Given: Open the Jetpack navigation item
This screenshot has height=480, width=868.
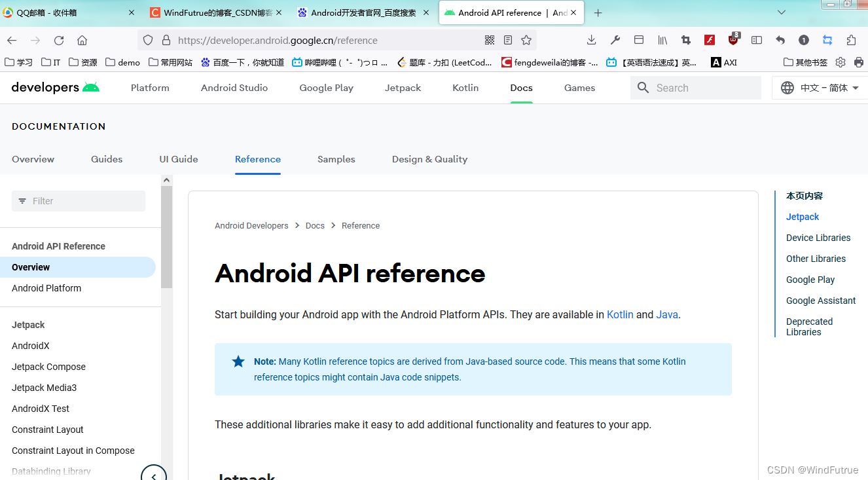Looking at the screenshot, I should [403, 88].
